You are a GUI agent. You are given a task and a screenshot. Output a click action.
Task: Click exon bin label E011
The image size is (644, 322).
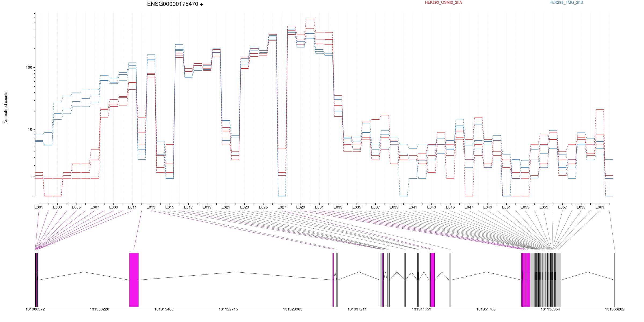coord(132,207)
